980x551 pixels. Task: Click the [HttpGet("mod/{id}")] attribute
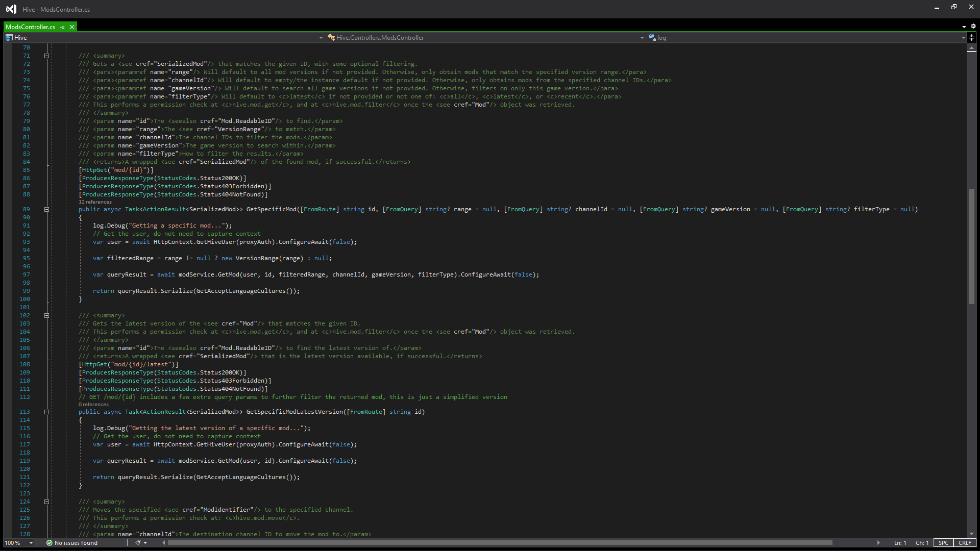[116, 170]
